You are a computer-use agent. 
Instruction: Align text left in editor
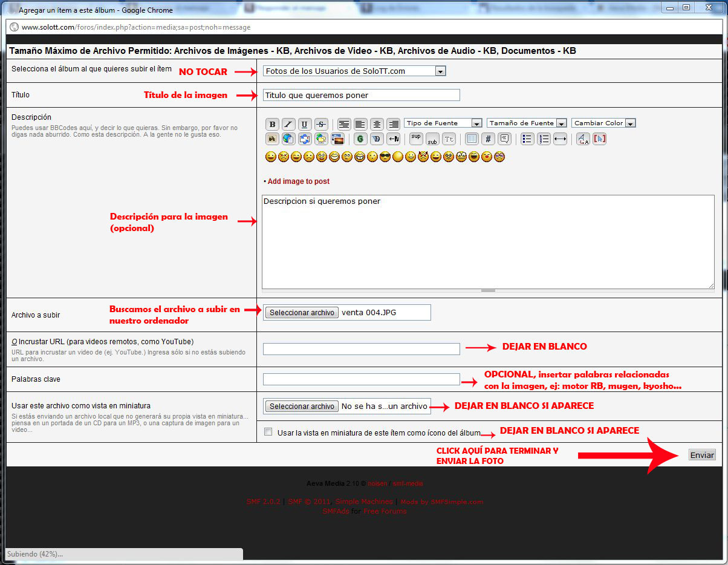(x=360, y=124)
